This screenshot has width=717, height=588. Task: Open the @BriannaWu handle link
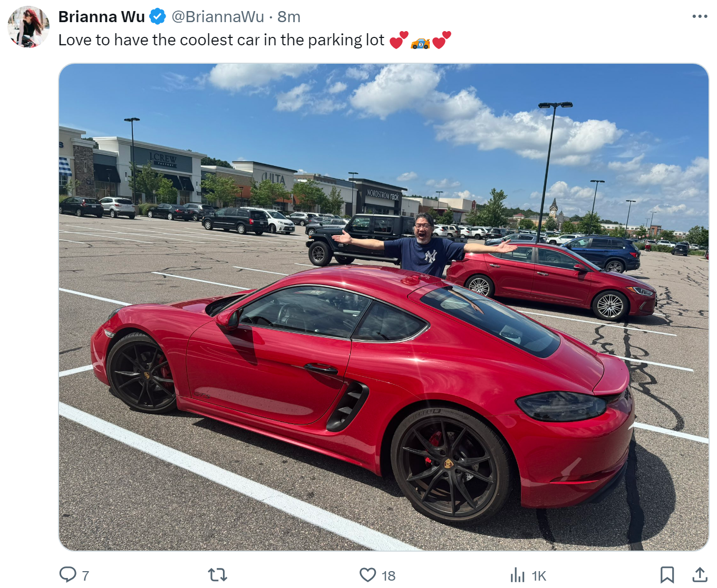pyautogui.click(x=218, y=17)
